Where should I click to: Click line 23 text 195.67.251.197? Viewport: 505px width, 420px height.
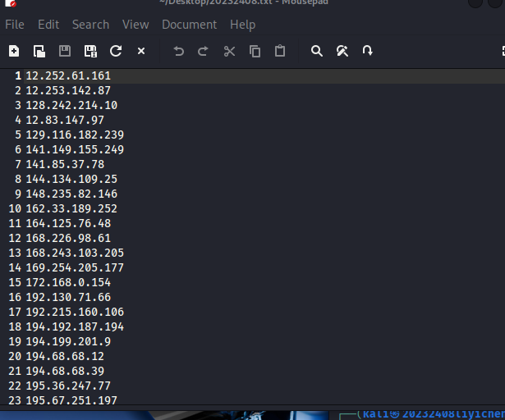(x=71, y=400)
